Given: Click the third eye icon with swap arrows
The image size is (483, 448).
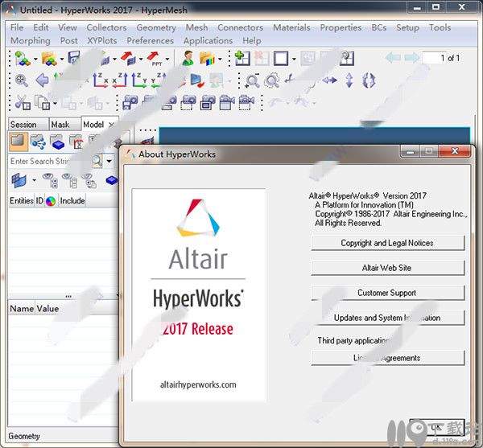Looking at the screenshot, I should point(89,180).
